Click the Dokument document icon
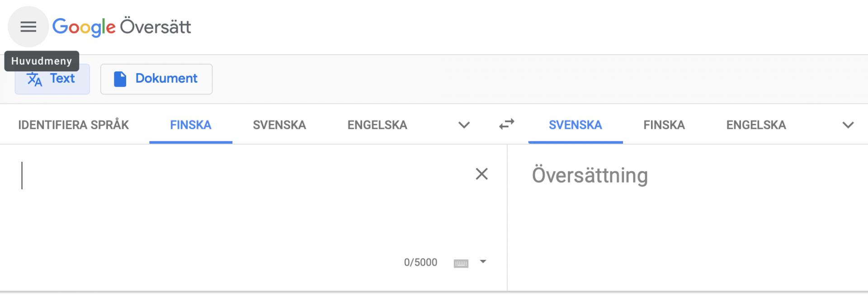Image resolution: width=868 pixels, height=296 pixels. coord(119,79)
